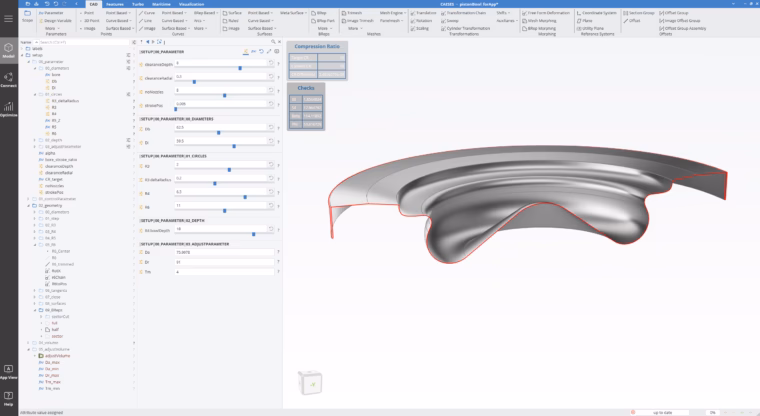Image resolution: width=760 pixels, height=416 pixels.
Task: Open the Point Based dropdown under Points
Action: [118, 13]
